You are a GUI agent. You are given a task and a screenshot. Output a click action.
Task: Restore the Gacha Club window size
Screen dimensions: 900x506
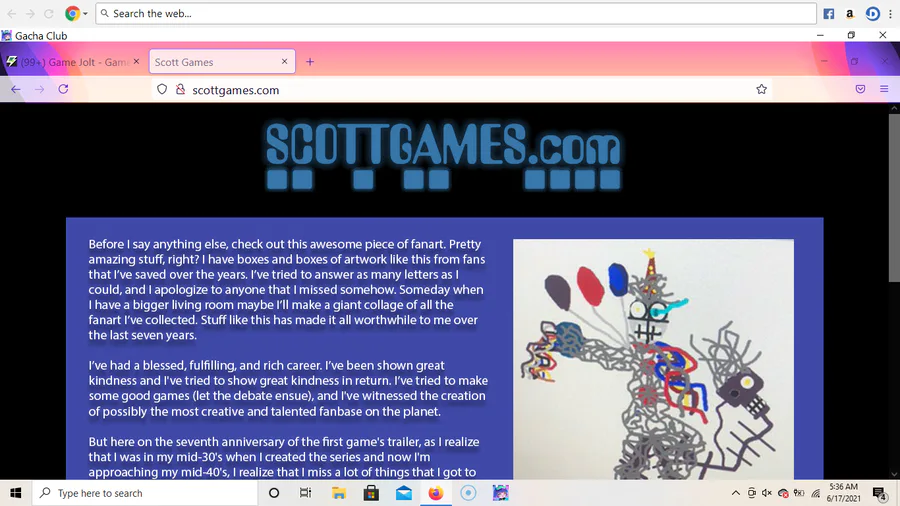[x=851, y=36]
